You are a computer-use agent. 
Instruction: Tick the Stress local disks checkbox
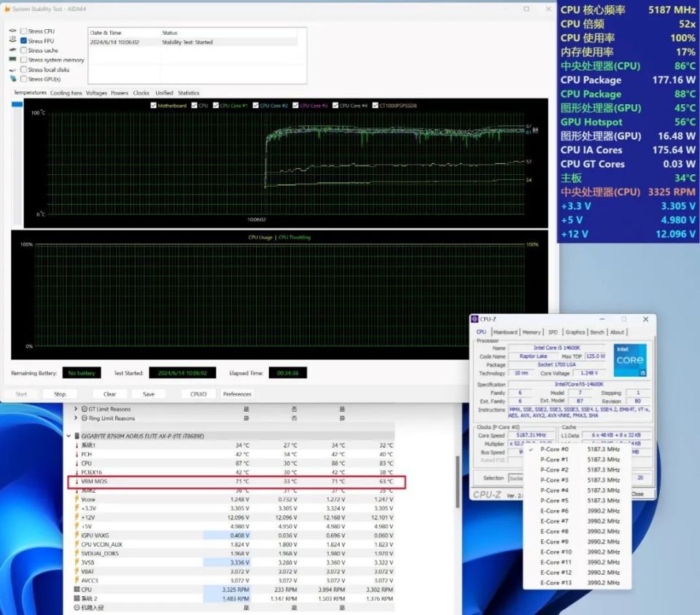[x=23, y=69]
